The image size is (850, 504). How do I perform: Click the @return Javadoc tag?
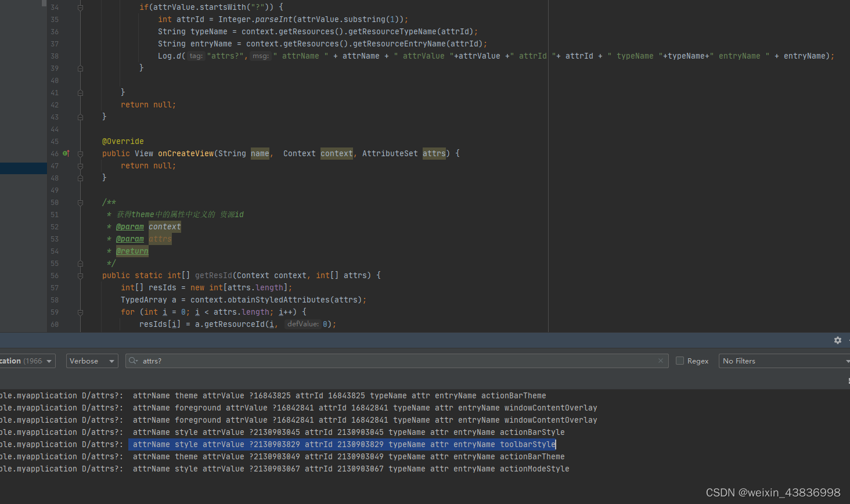coord(132,251)
